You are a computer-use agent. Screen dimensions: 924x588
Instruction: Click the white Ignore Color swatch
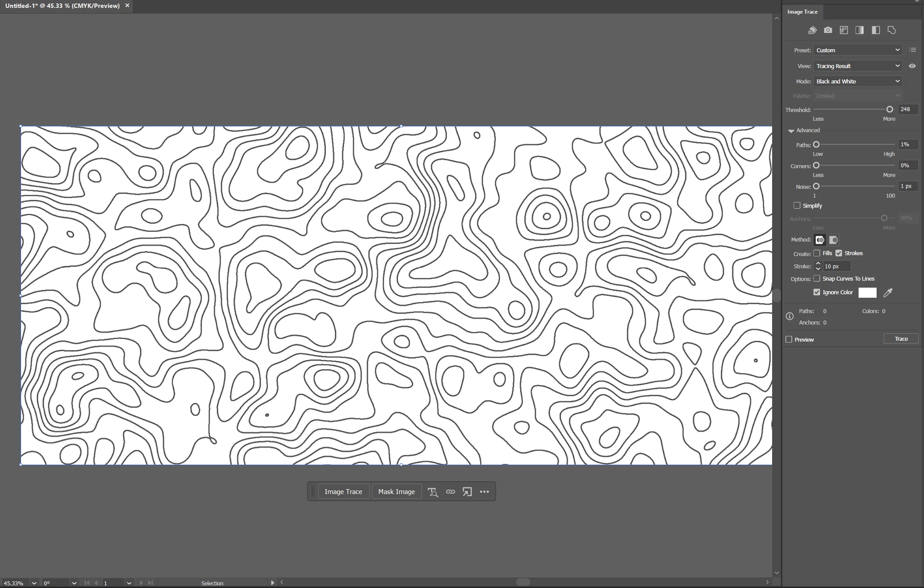click(x=867, y=292)
